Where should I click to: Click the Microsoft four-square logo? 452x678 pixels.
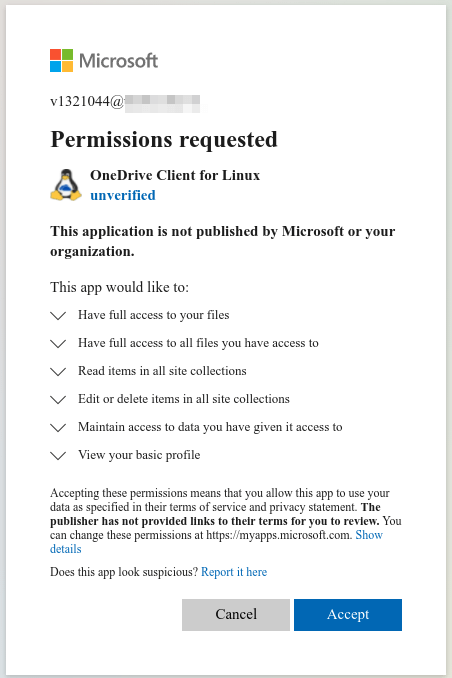pos(61,61)
